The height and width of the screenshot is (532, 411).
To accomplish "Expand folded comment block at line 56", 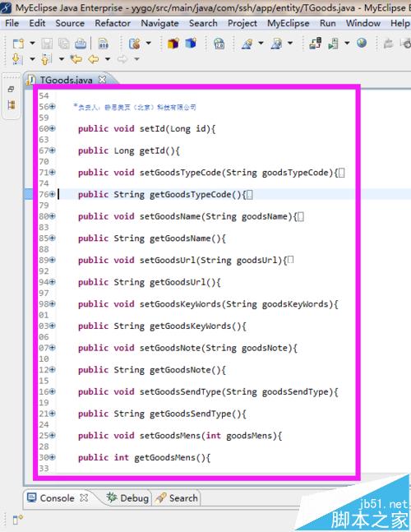I will tap(53, 107).
